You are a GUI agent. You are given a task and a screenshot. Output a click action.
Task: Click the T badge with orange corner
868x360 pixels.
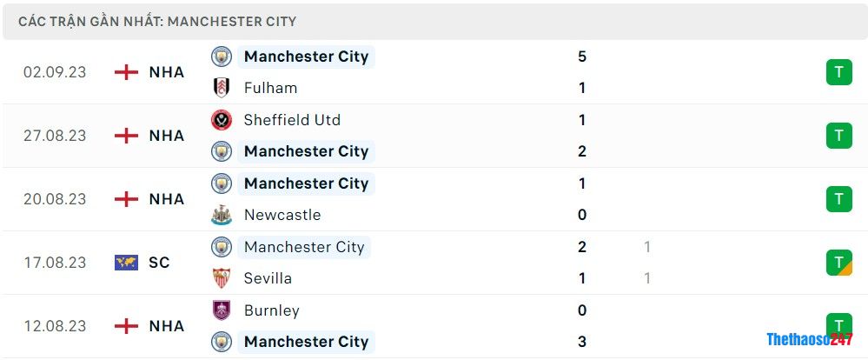(x=839, y=263)
